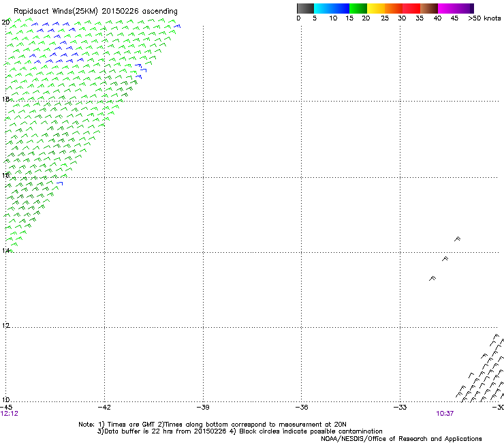Click the latitude label '20'
The width and height of the screenshot is (504, 443).
point(5,22)
